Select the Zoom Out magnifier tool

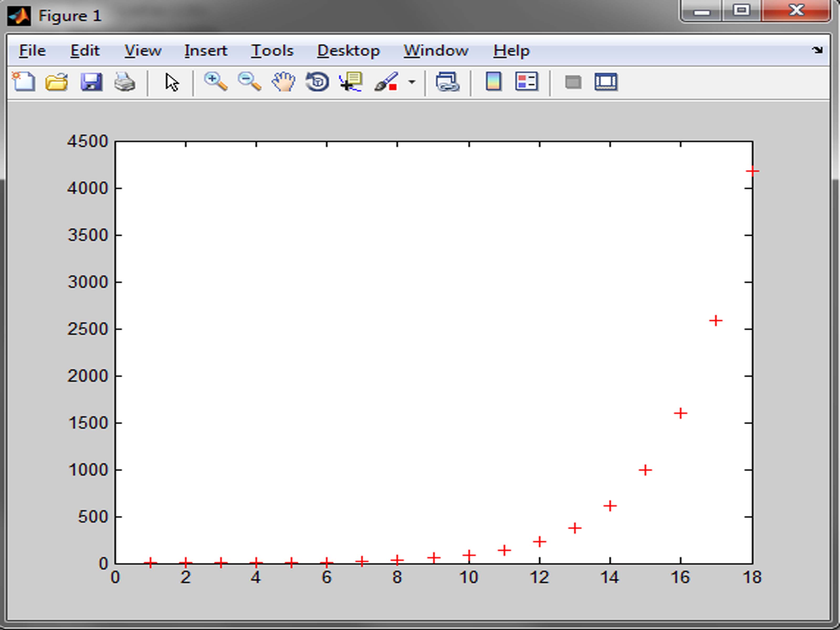click(249, 82)
